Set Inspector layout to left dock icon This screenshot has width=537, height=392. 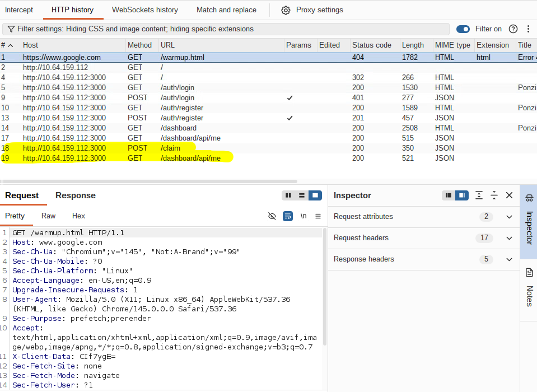click(x=449, y=195)
